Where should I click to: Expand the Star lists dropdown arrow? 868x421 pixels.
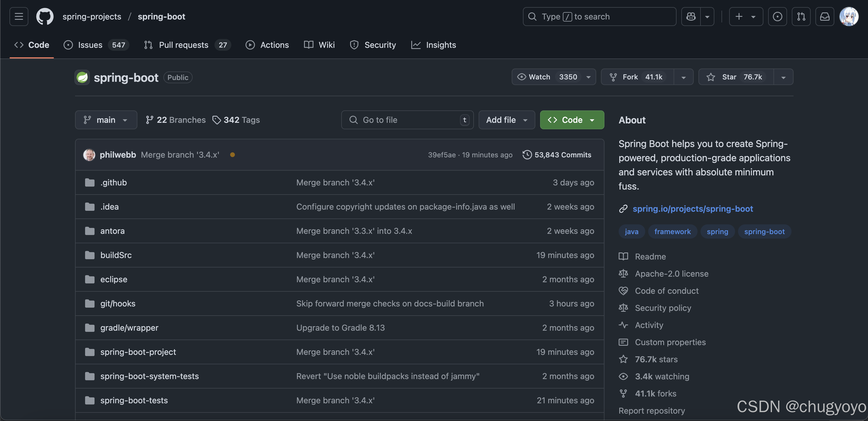[x=784, y=77]
